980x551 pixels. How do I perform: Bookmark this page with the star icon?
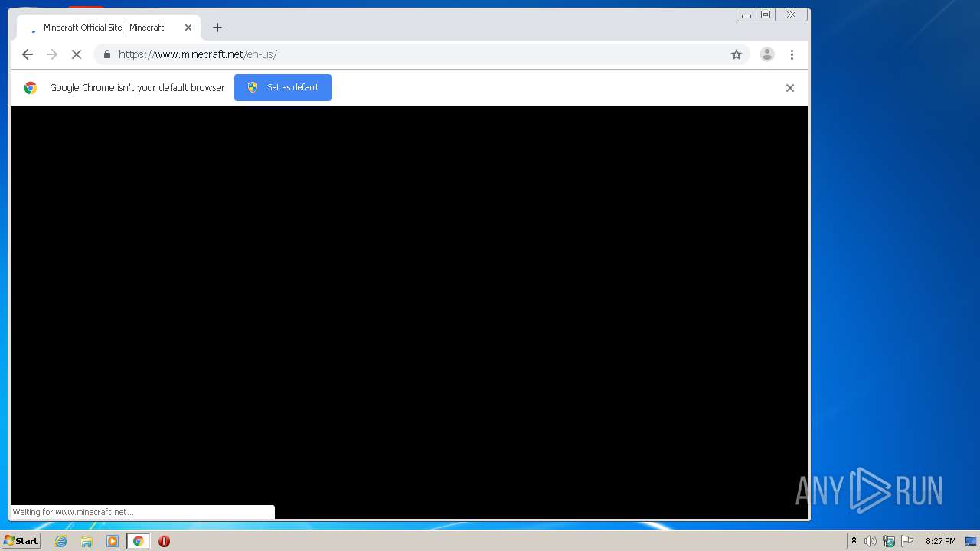point(737,54)
